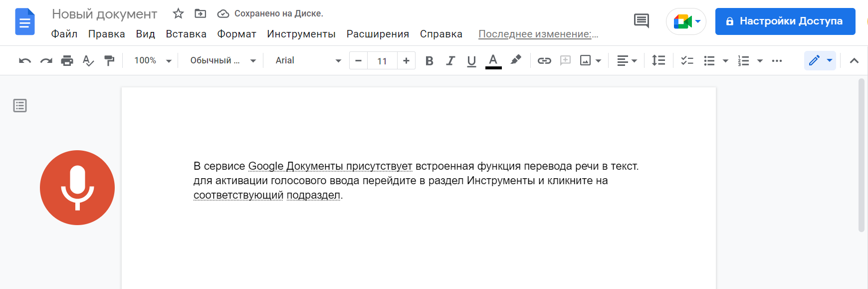Open the Arial font dropdown
Viewport: 868px width, 289px height.
point(308,60)
